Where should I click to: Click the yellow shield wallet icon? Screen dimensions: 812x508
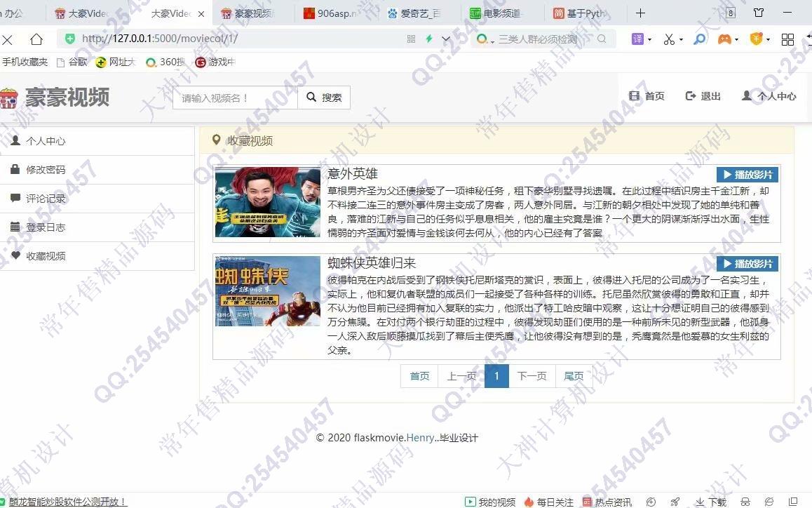pyautogui.click(x=756, y=39)
